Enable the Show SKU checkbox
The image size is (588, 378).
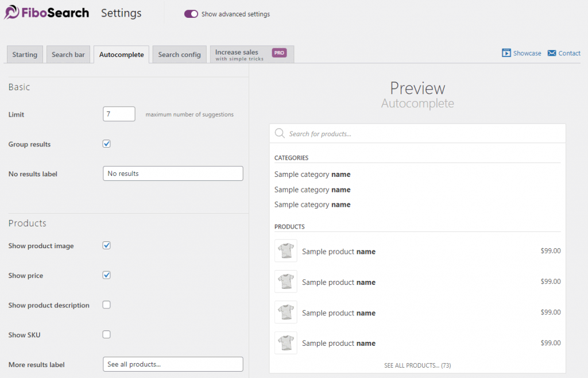pos(106,334)
